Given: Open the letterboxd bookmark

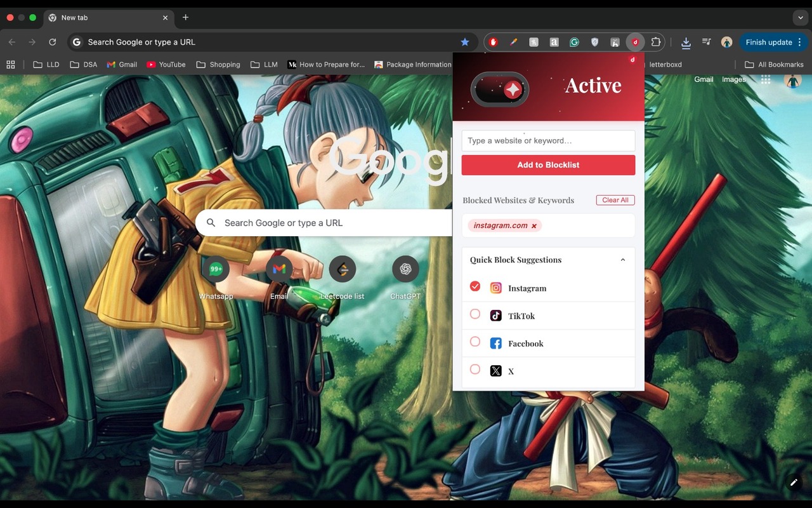Looking at the screenshot, I should [665, 64].
